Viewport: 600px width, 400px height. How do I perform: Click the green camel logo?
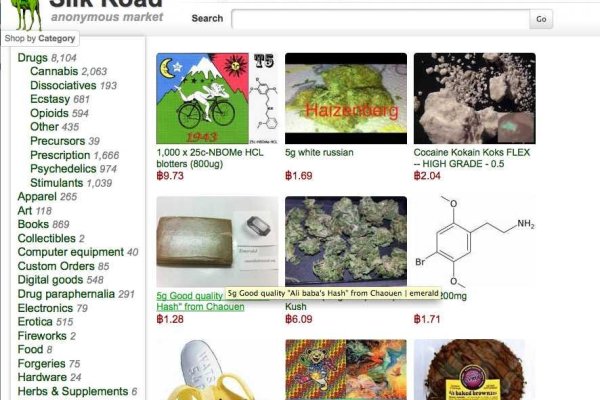pos(26,15)
